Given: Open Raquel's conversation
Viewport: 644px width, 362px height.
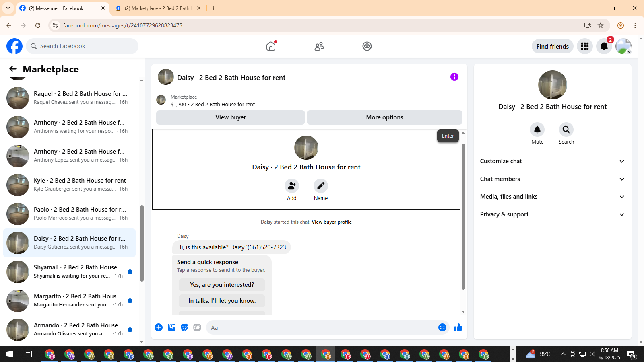Looking at the screenshot, I should [x=69, y=98].
